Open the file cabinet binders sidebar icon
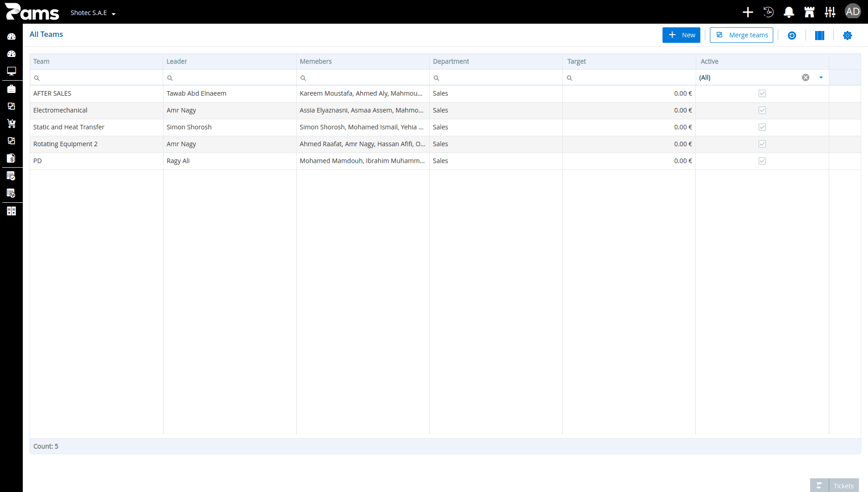This screenshot has width=868, height=492. pos(11,211)
